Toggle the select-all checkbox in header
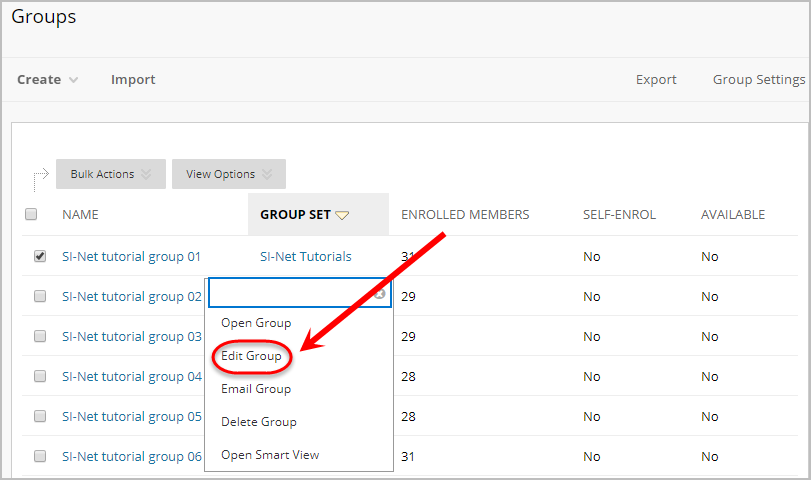This screenshot has width=811, height=480. (x=31, y=214)
